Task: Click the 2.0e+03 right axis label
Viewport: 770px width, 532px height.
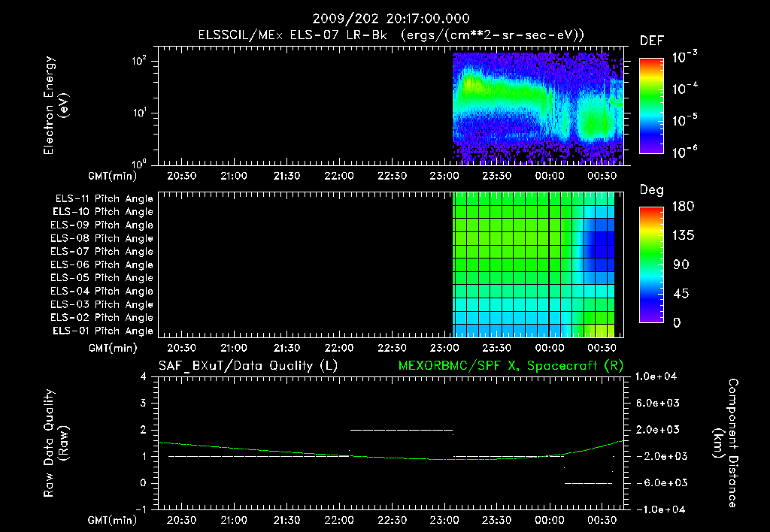Action: pyautogui.click(x=658, y=429)
